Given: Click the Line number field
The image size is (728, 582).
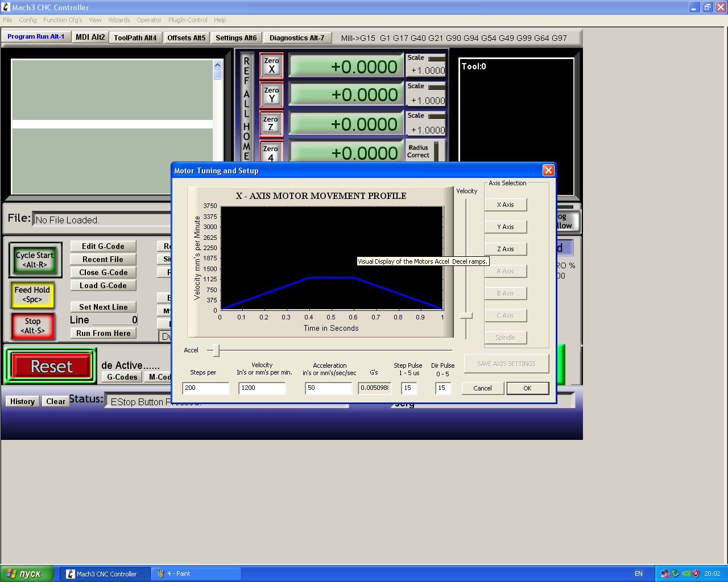Looking at the screenshot, I should [114, 320].
